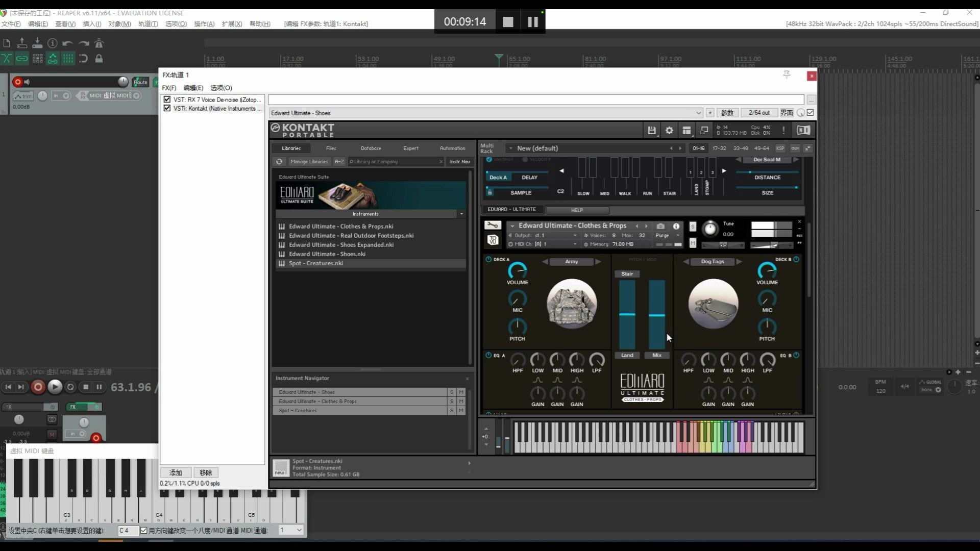Click the play button in transport bar
980x551 pixels.
click(55, 387)
